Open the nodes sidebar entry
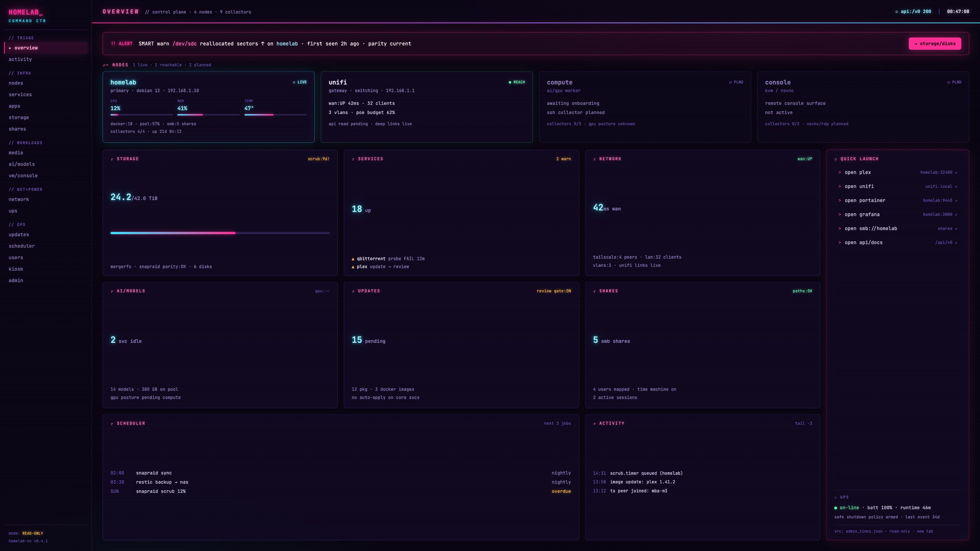The height and width of the screenshot is (551, 980). click(x=46, y=83)
